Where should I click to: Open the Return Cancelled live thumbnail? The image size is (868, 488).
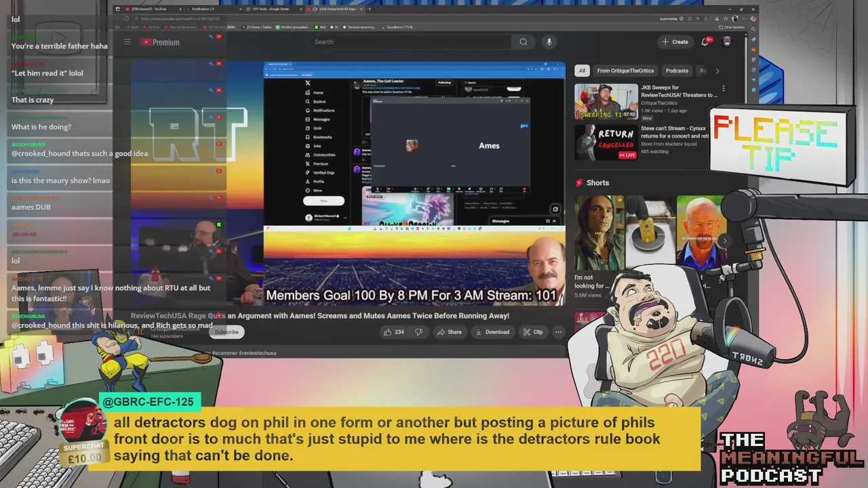pos(606,142)
